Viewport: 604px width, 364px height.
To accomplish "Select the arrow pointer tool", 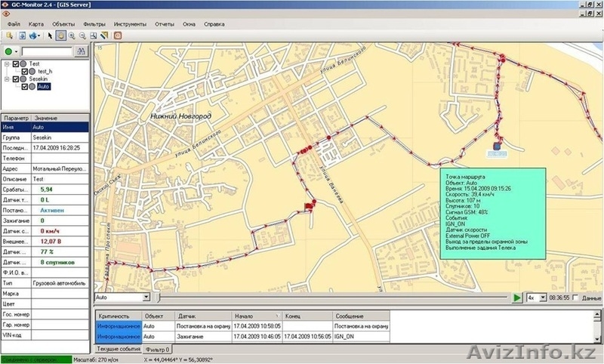I will click(50, 35).
